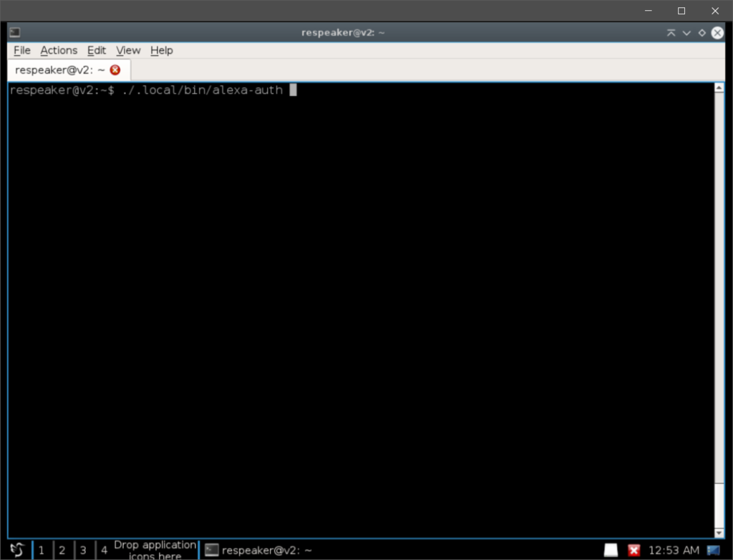Click the red X network tray icon

(x=634, y=550)
